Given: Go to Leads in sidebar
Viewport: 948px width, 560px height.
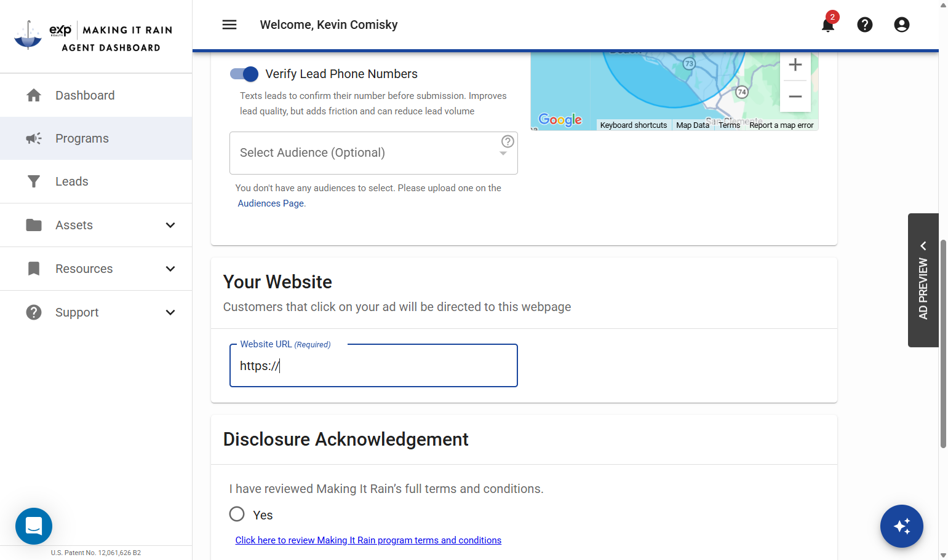Looking at the screenshot, I should [96, 181].
